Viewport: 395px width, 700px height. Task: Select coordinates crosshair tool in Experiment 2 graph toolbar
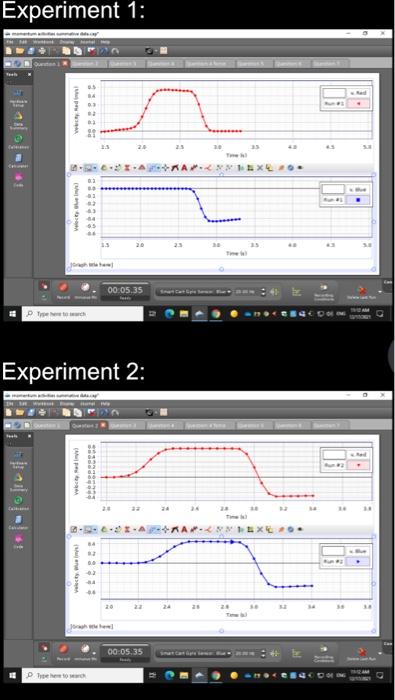click(166, 530)
